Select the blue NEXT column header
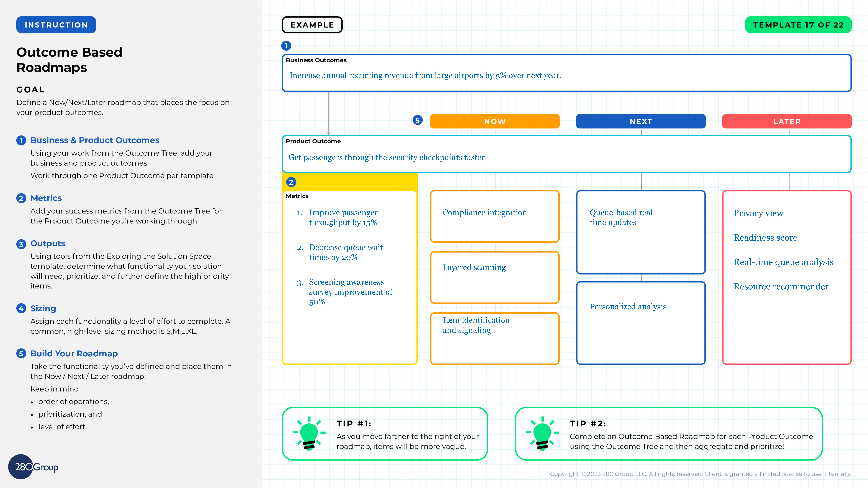Viewport: 868px width, 488px height. tap(641, 121)
